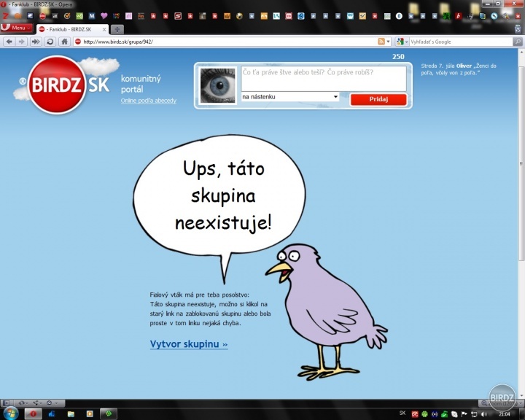Expand the dropdown arrow beside RSS icon

point(389,42)
